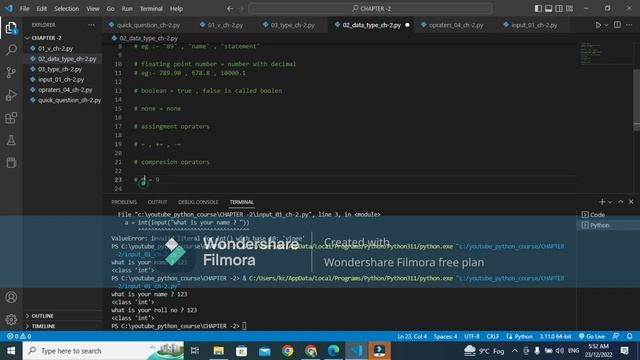Select the Python terminal instance

click(608, 225)
